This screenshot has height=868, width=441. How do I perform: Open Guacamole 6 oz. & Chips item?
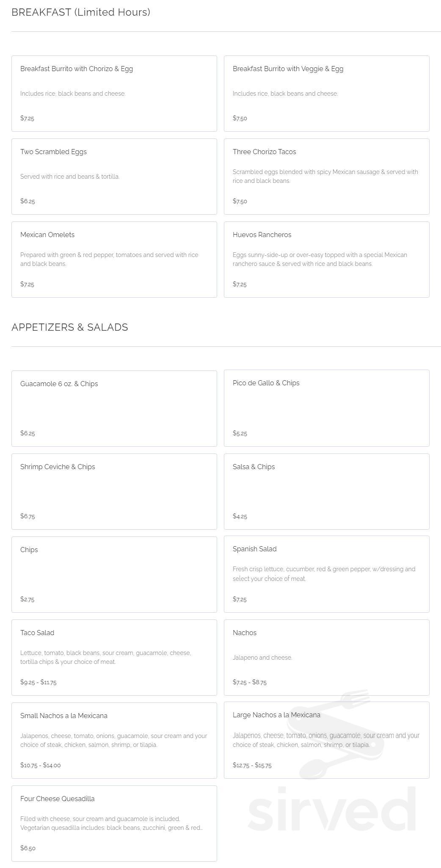pos(114,408)
